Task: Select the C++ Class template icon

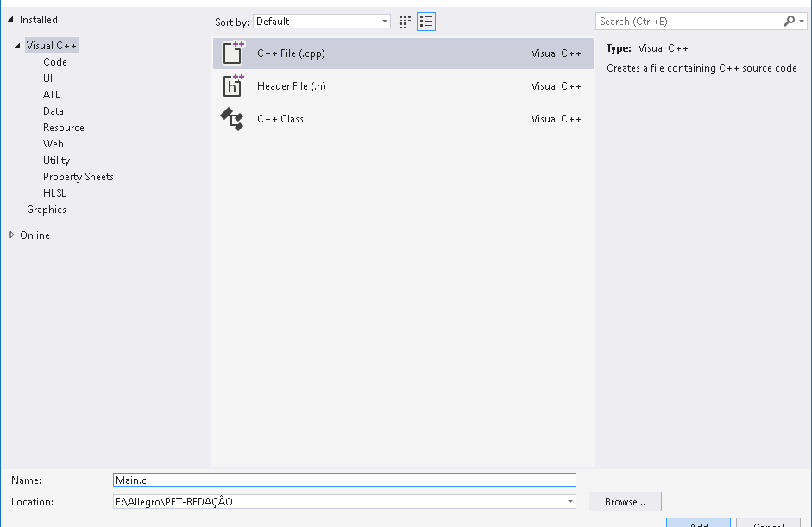Action: 233,119
